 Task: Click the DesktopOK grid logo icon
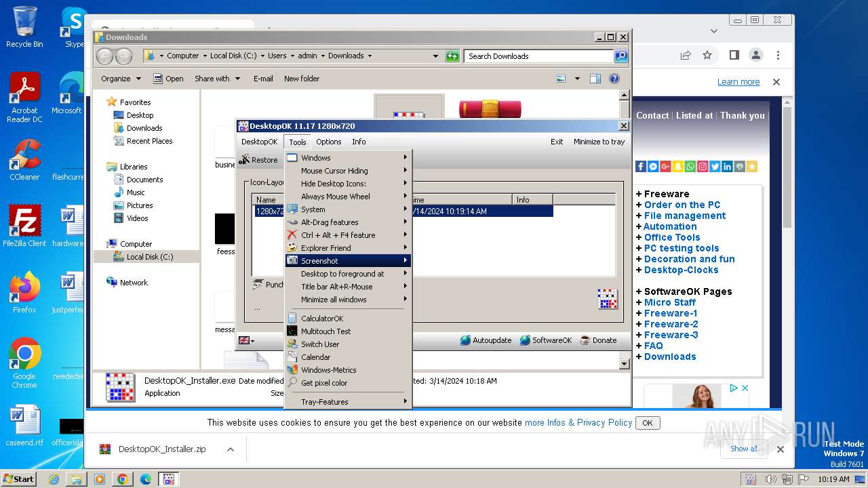pyautogui.click(x=608, y=299)
